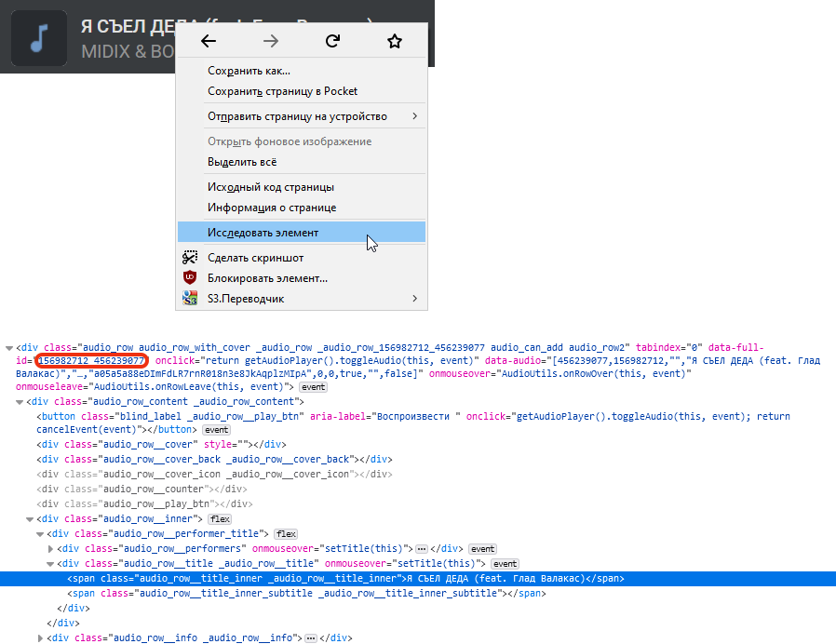Click the back arrow in context menu
Screen dimensions: 836x644
[209, 41]
